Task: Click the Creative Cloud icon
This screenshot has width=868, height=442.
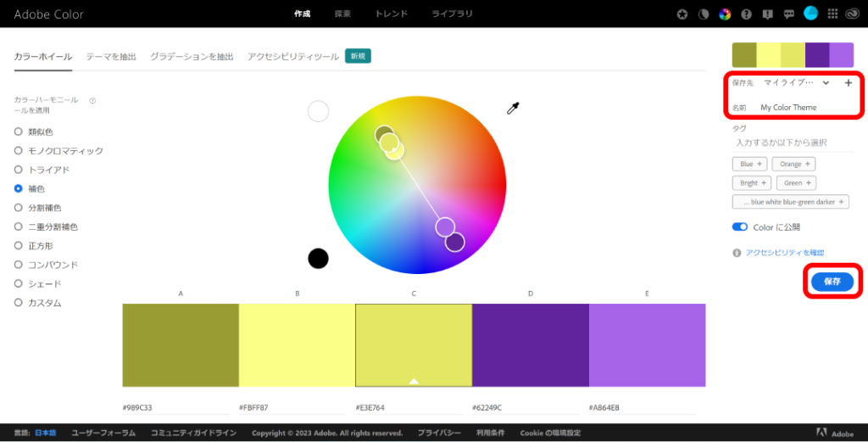Action: pos(853,14)
